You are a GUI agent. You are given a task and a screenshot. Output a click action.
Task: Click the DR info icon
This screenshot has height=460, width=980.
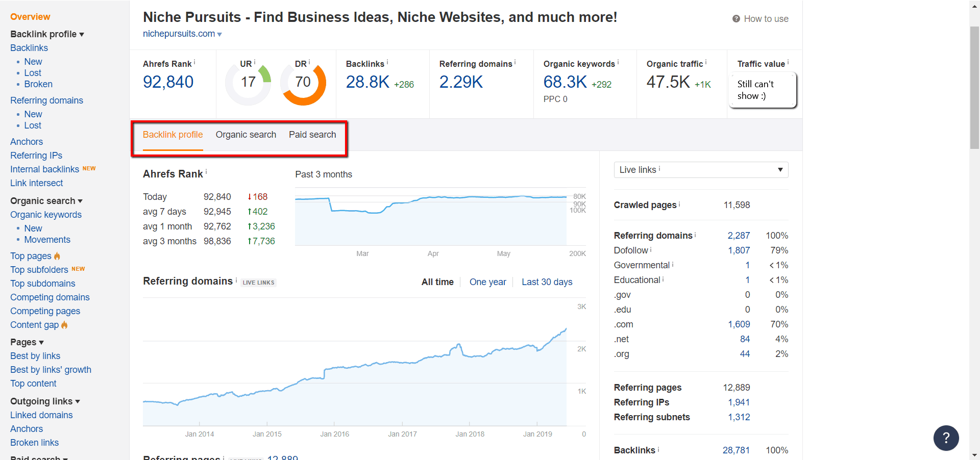click(309, 62)
